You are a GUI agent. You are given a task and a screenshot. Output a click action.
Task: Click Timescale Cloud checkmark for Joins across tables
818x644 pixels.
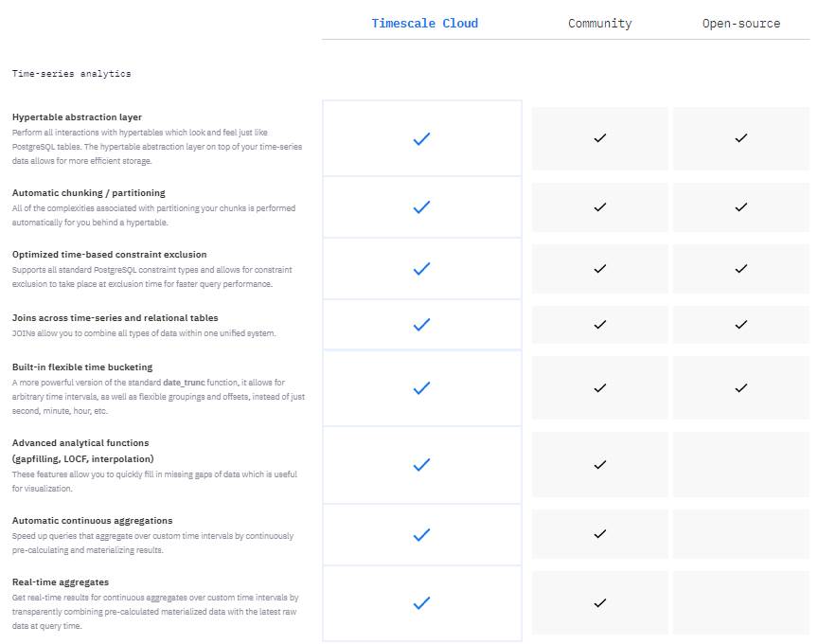[x=422, y=325]
